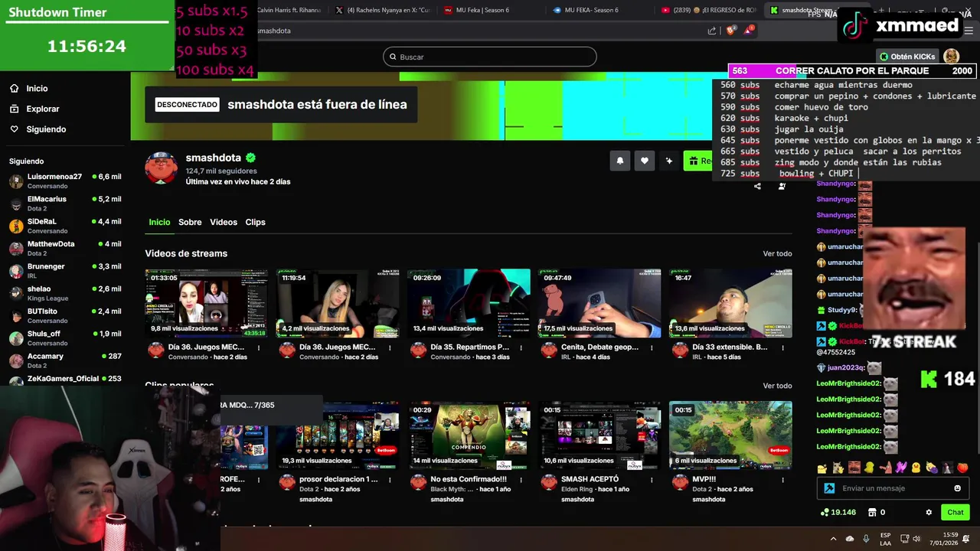Switch to the Sobre tab
The height and width of the screenshot is (551, 980).
point(190,222)
